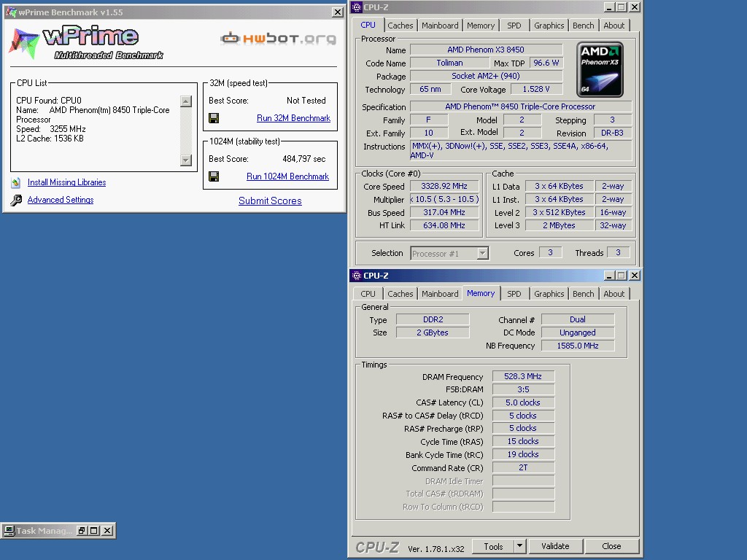
Task: Click the AMD Phenom X3 processor logo
Action: point(600,69)
